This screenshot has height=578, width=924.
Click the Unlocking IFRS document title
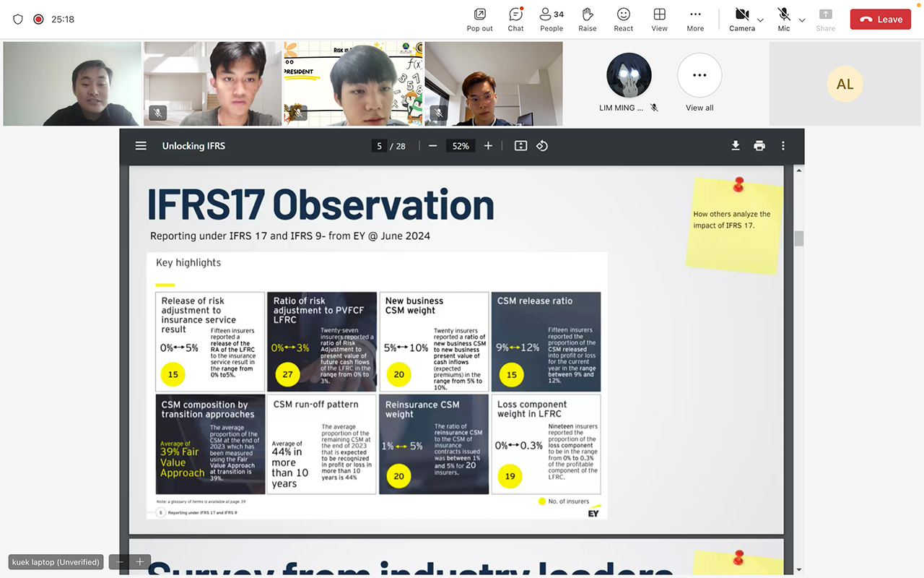[x=193, y=146]
